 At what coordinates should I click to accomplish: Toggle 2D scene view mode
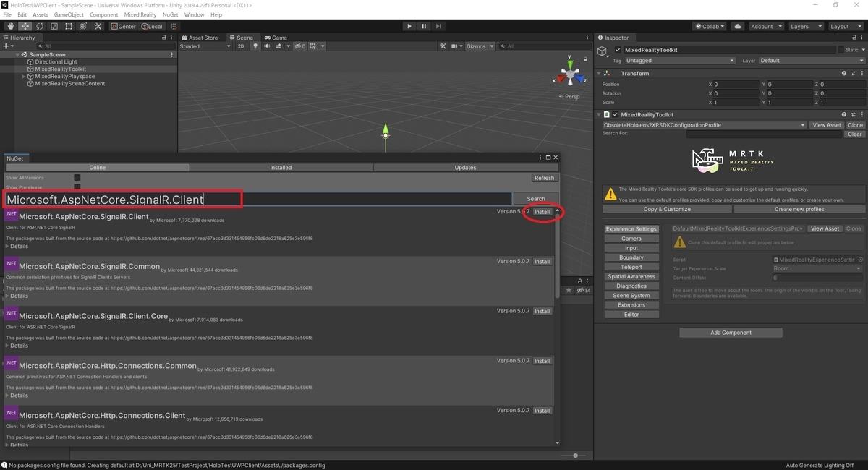[241, 46]
